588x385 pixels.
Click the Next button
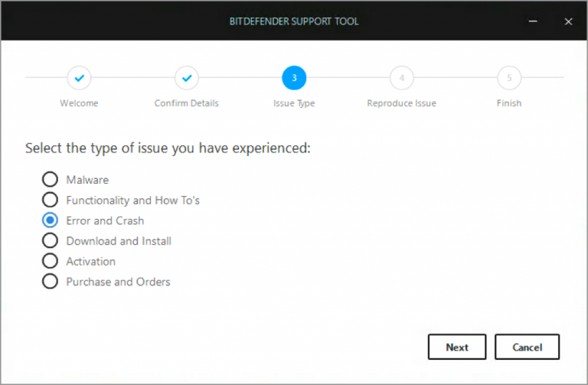click(457, 347)
